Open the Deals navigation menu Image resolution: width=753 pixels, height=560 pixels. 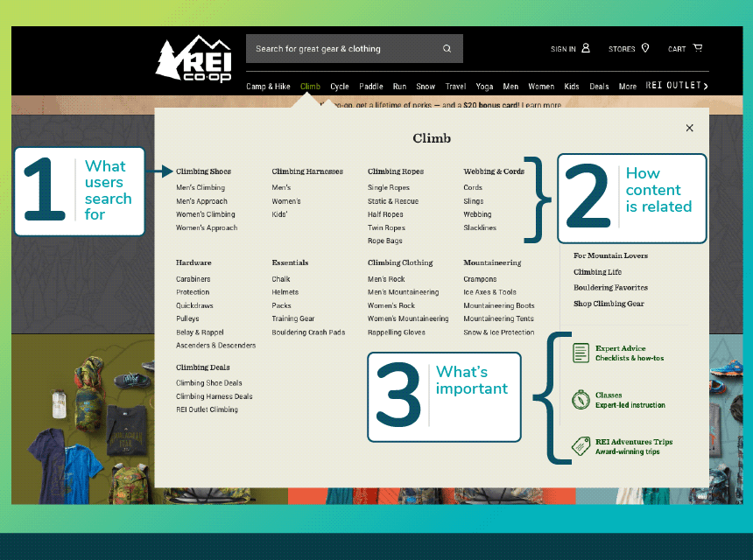point(599,87)
